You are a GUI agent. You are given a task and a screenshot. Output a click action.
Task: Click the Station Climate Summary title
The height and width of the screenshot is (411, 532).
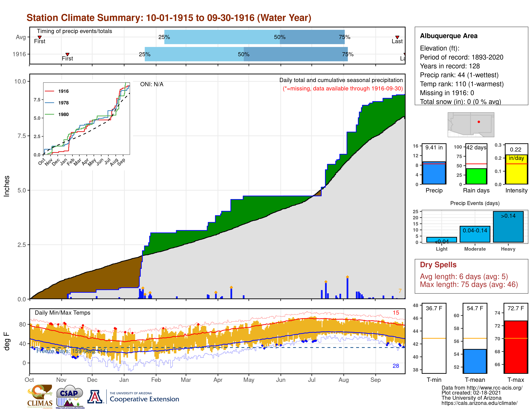coord(169,18)
